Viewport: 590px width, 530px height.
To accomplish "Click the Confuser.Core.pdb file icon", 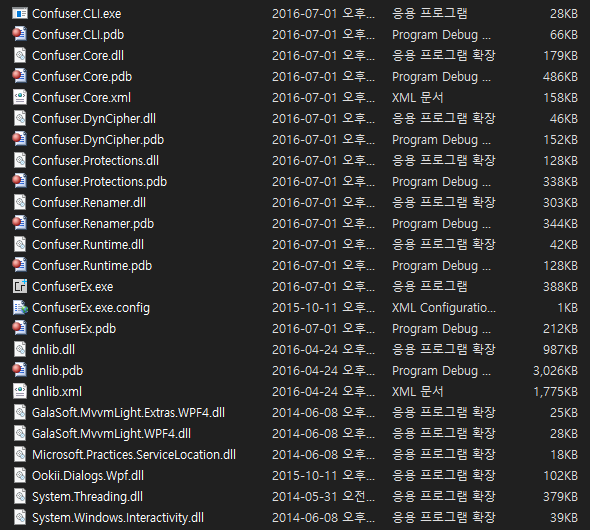I will coord(20,77).
